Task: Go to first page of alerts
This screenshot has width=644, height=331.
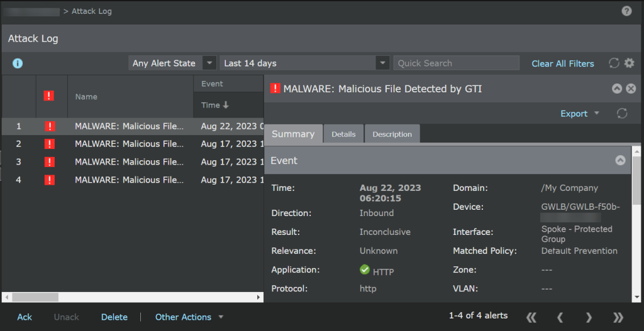Action: [x=531, y=317]
